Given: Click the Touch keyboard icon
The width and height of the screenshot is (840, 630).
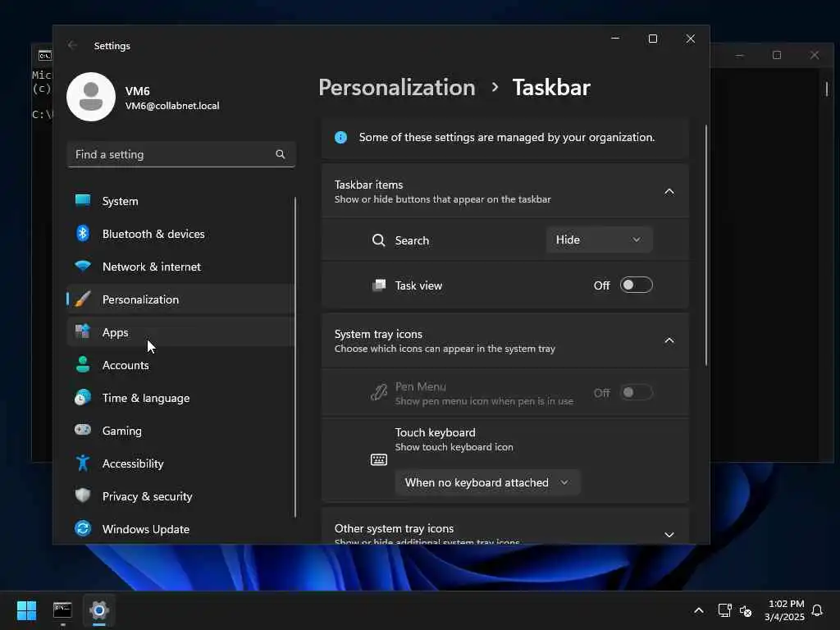Looking at the screenshot, I should [379, 459].
